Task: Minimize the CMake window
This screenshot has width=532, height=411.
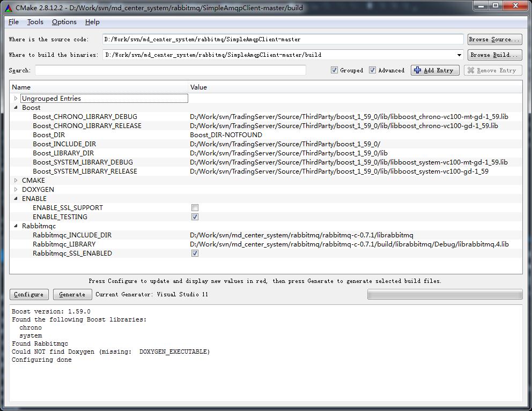Action: (481, 6)
